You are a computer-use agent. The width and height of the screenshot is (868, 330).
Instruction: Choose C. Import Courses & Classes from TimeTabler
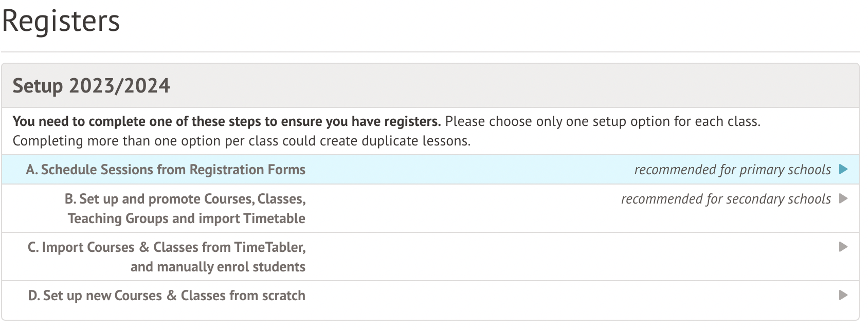coord(167,247)
